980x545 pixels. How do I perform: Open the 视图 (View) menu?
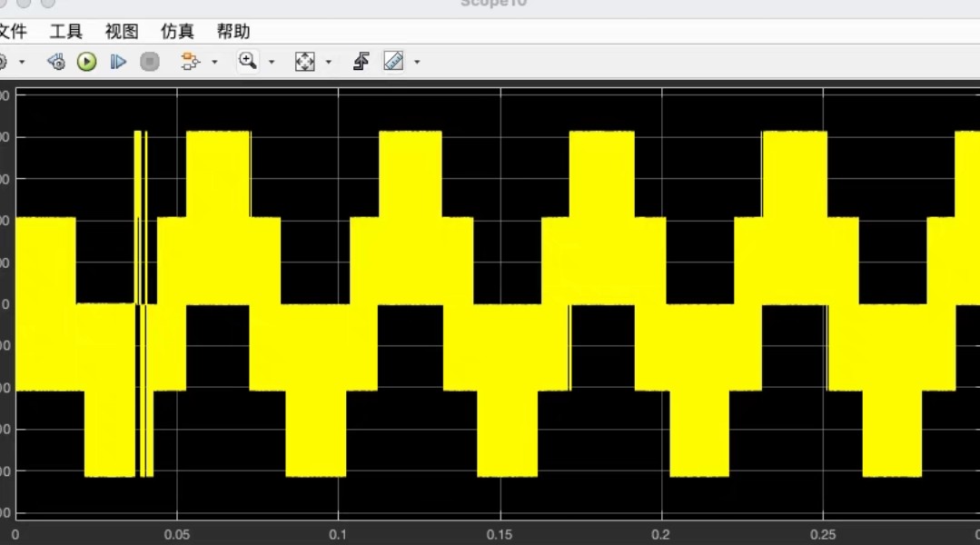pos(121,31)
